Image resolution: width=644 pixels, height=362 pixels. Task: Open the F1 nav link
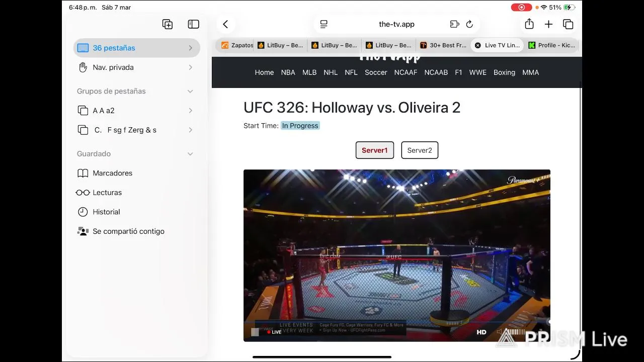[x=458, y=72]
